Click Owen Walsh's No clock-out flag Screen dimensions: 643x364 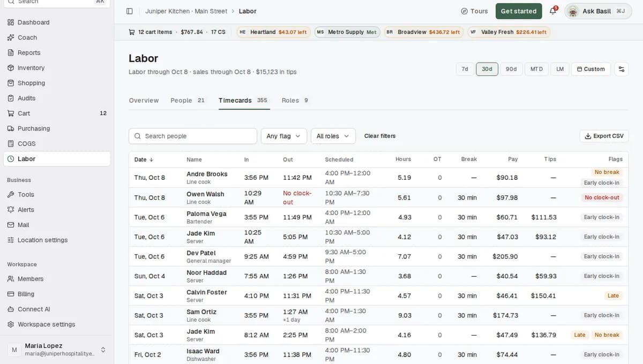click(602, 198)
